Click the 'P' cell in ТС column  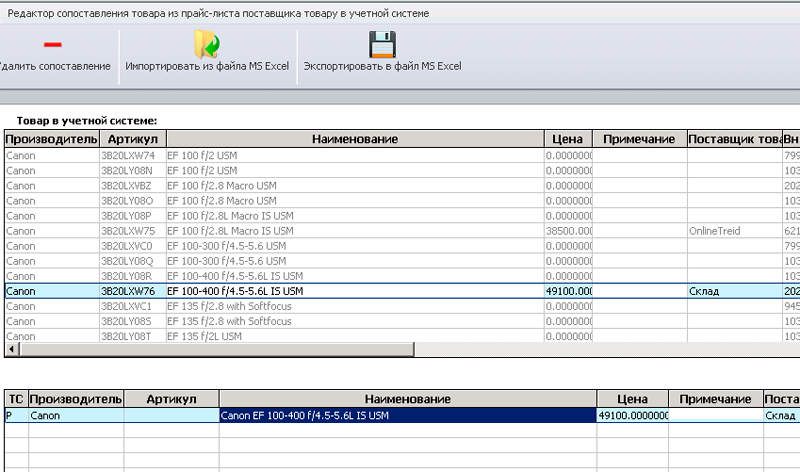click(x=16, y=415)
